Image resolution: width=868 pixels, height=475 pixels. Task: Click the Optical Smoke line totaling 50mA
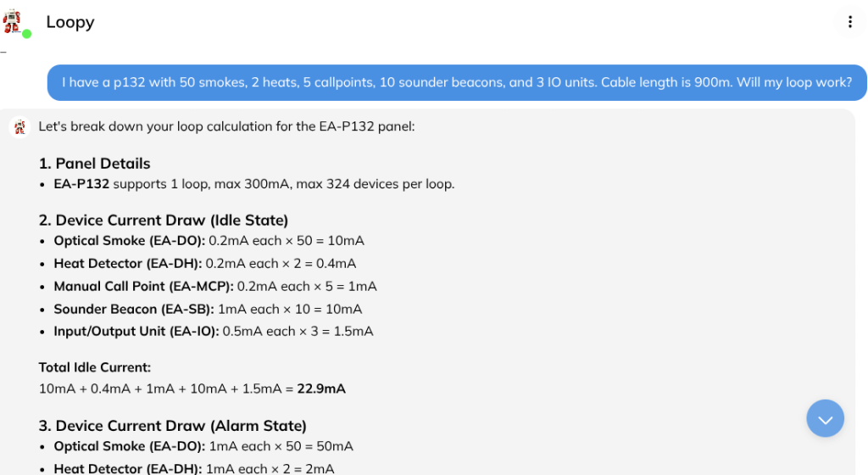[x=203, y=446]
